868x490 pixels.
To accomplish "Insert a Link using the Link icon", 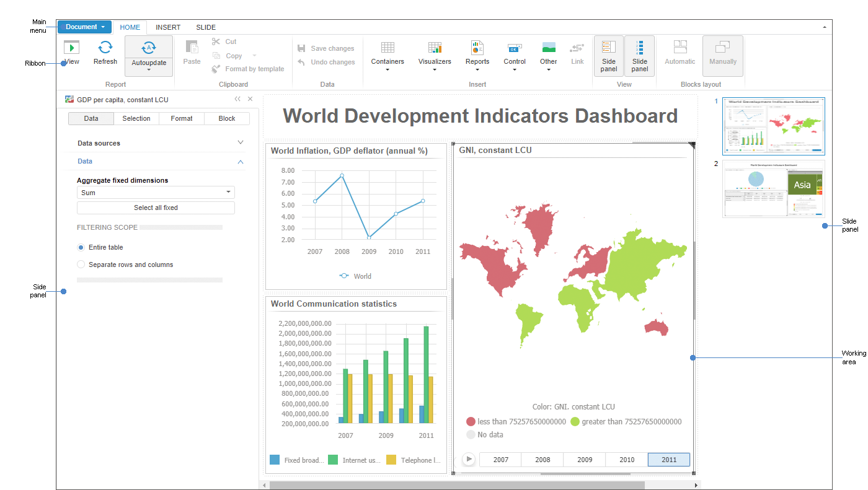I will tap(577, 56).
